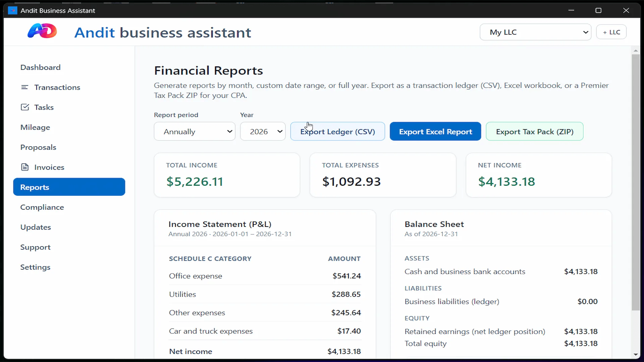644x362 pixels.
Task: Open the Support page
Action: (35, 247)
